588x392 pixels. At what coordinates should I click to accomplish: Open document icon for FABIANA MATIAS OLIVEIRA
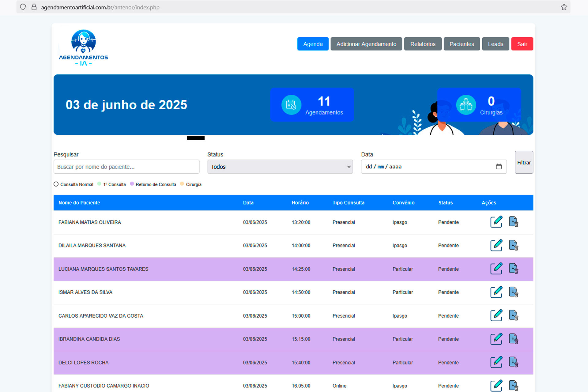click(x=514, y=222)
